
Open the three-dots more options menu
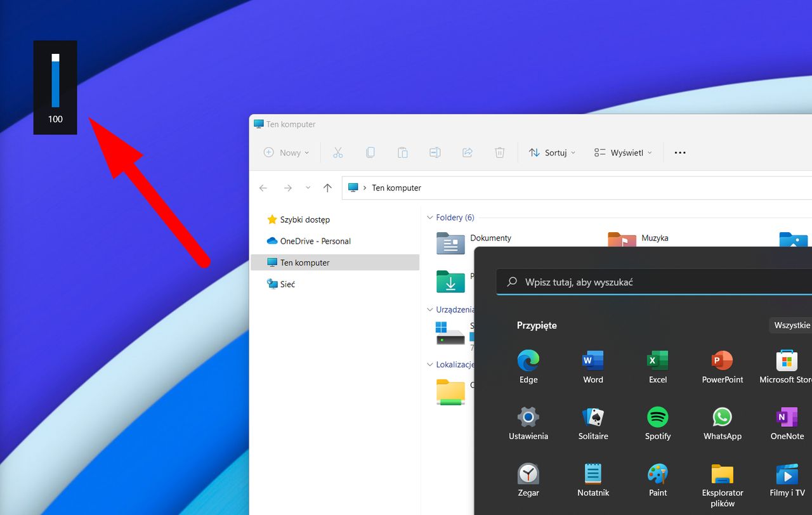[x=680, y=153]
